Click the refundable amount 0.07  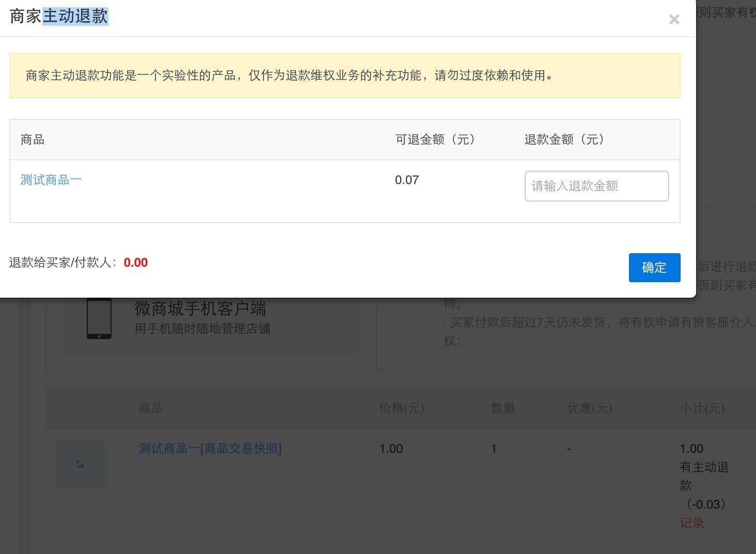click(407, 180)
